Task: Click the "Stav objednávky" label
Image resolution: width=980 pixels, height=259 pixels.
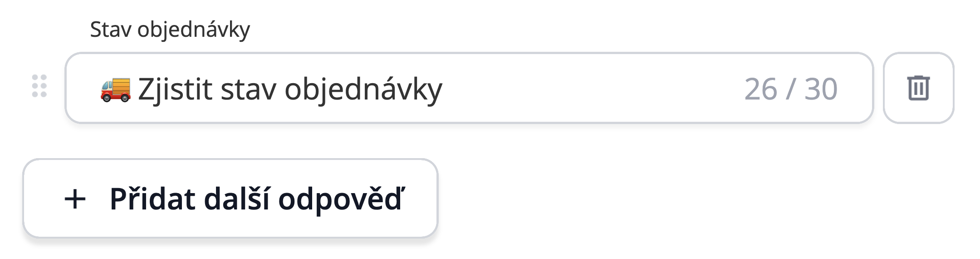Action: (x=170, y=30)
